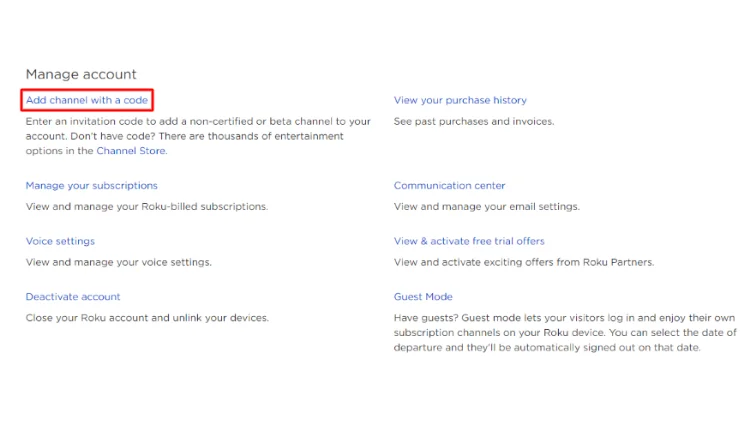Click View & activate free trial offers
750x422 pixels.
(x=469, y=241)
